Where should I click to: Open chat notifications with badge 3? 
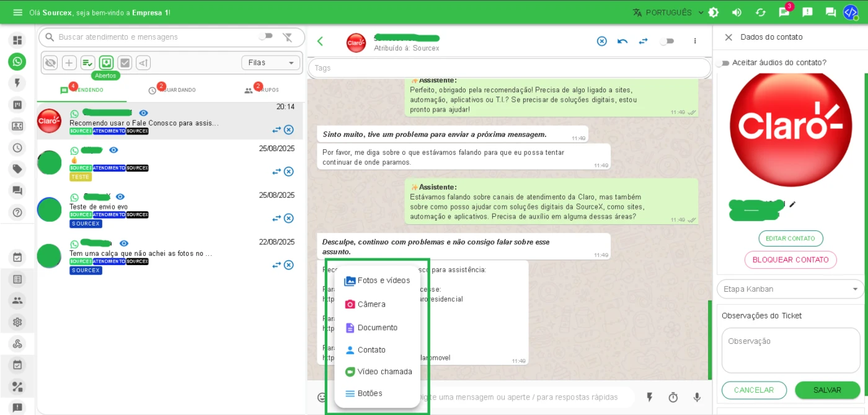(785, 12)
